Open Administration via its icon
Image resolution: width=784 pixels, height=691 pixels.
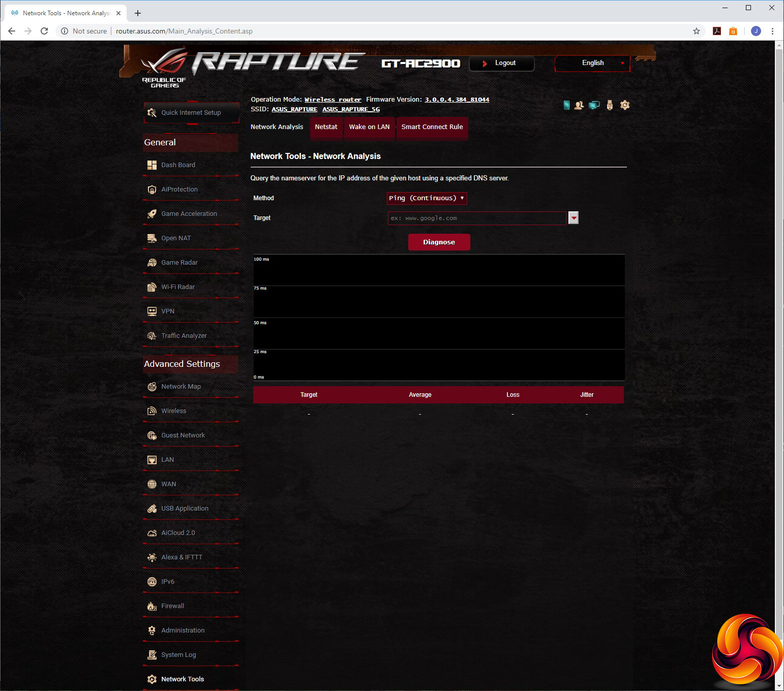pyautogui.click(x=152, y=630)
